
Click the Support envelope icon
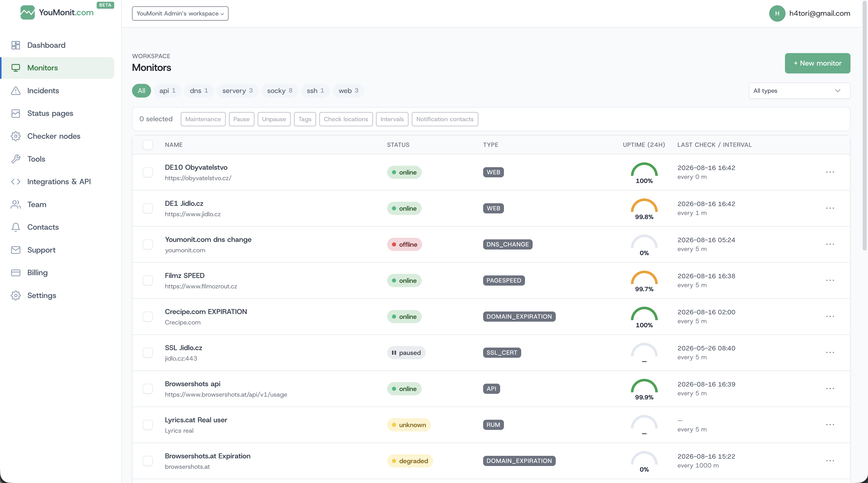pos(15,250)
